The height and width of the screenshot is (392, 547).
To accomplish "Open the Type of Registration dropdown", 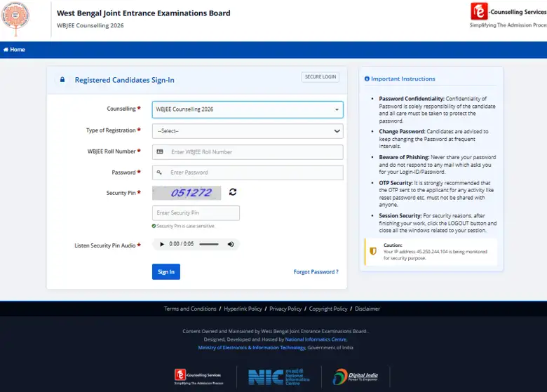I will pyautogui.click(x=248, y=131).
